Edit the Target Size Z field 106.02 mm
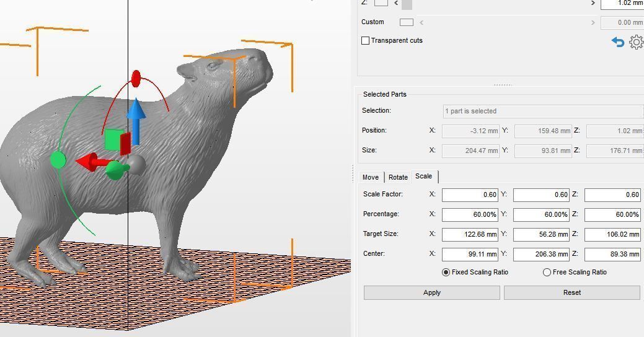 [x=612, y=234]
